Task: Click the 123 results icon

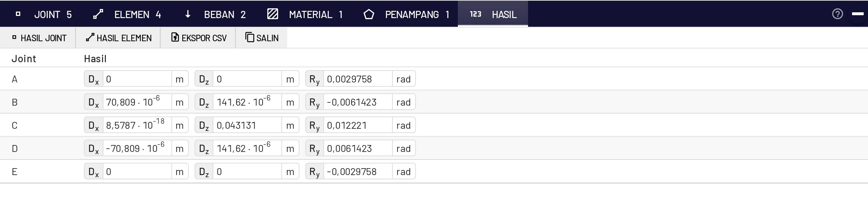Action: [476, 14]
